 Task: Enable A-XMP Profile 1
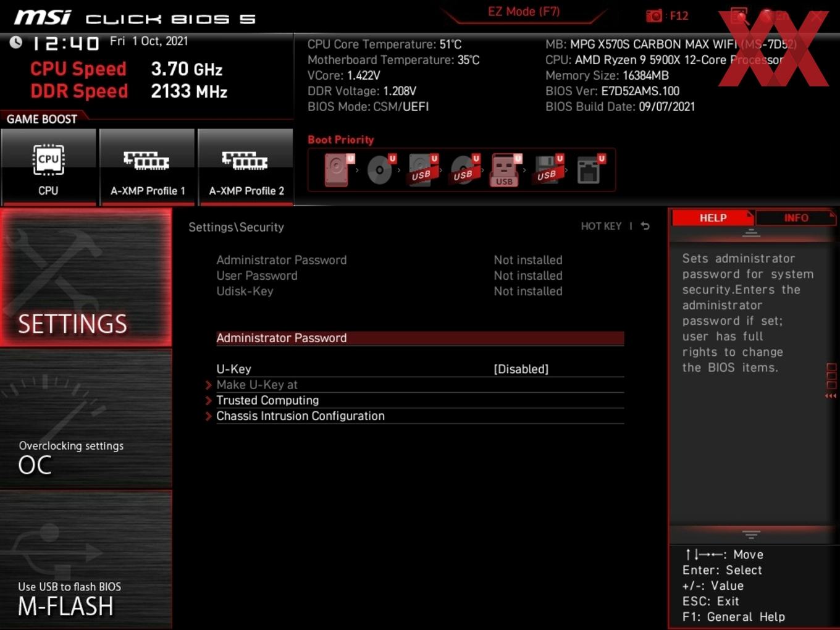tap(147, 166)
